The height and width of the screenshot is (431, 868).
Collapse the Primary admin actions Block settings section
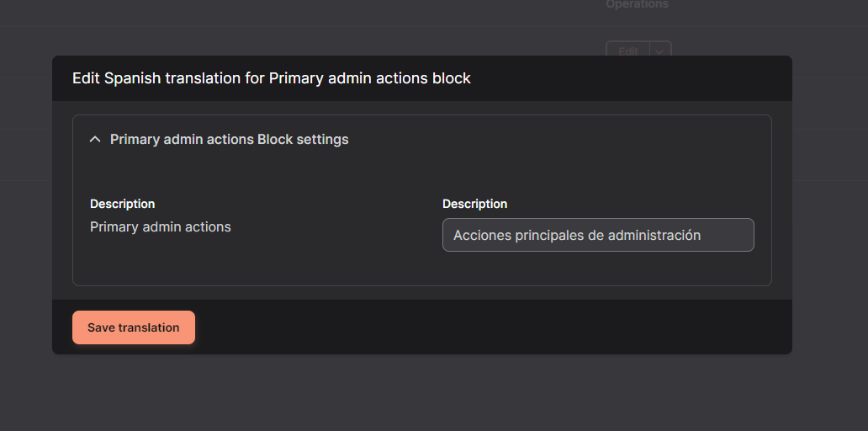click(x=220, y=139)
